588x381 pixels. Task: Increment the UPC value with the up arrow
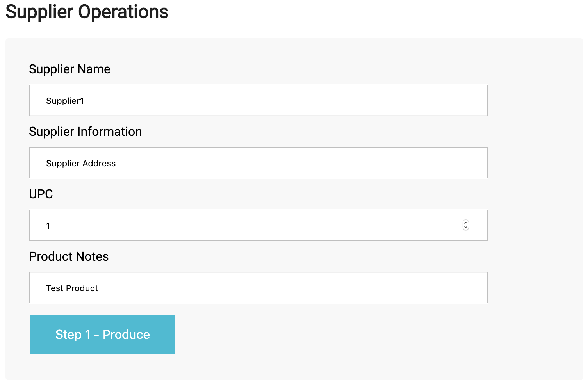click(465, 223)
